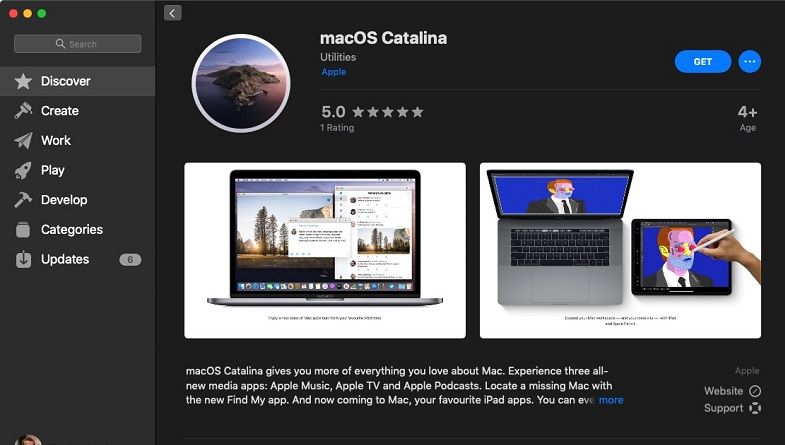
Task: Expand the description with more link
Action: 611,400
